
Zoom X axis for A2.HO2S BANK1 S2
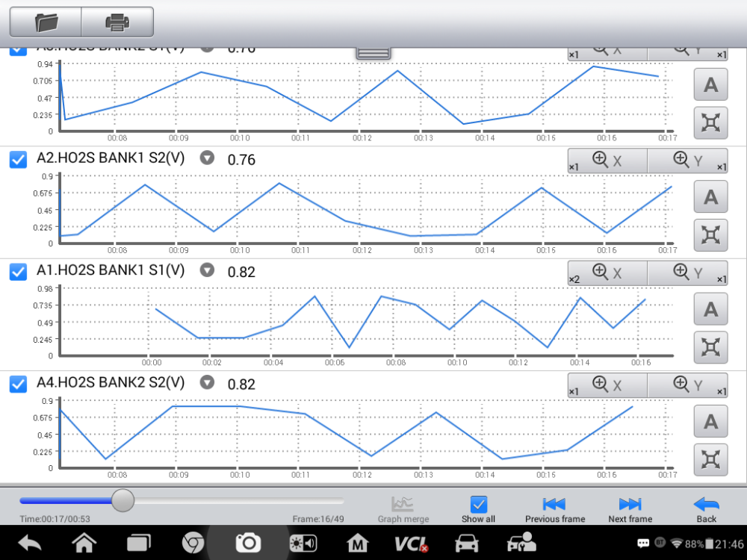[x=607, y=161]
